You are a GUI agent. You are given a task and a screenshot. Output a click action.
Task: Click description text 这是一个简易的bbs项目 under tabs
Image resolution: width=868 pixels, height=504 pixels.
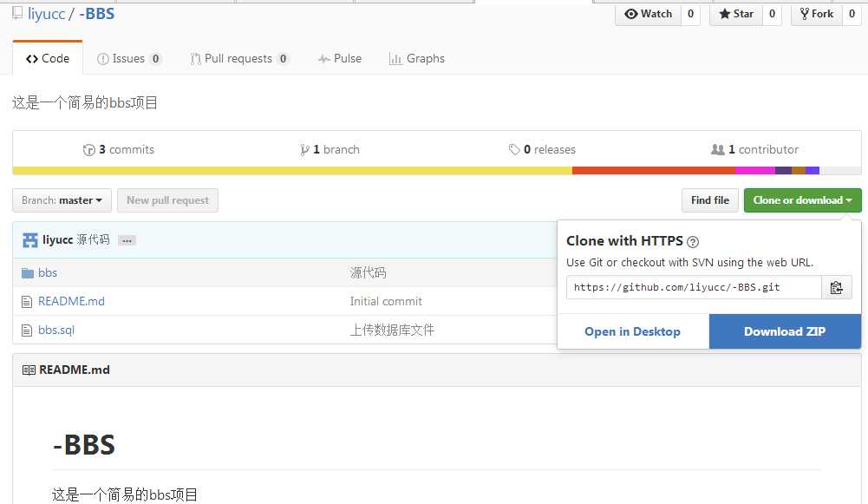point(85,103)
